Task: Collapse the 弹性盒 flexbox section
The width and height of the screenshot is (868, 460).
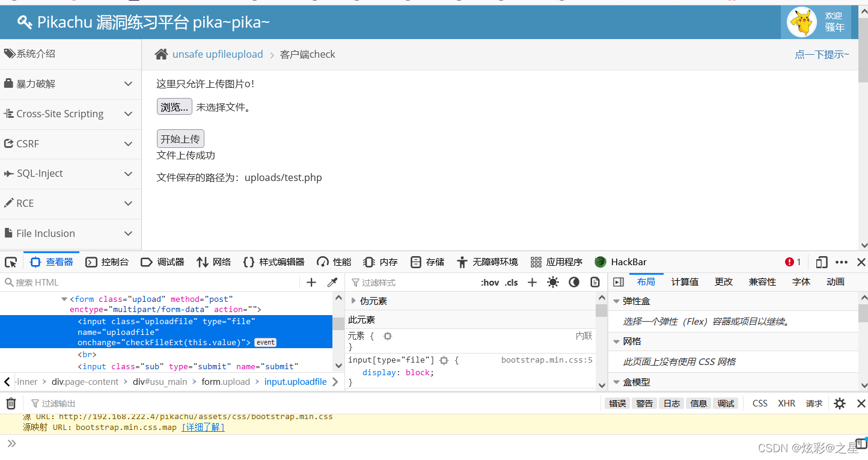Action: (617, 301)
